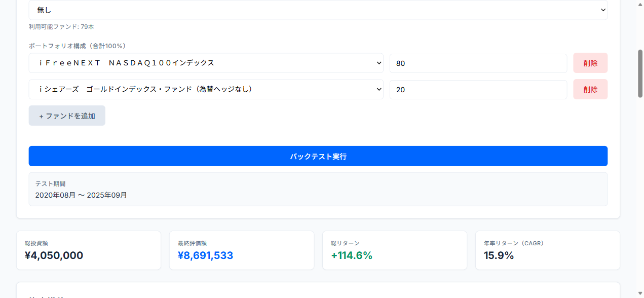Click the 利用可能ファンド: 79本 label
644x298 pixels.
coord(61,26)
